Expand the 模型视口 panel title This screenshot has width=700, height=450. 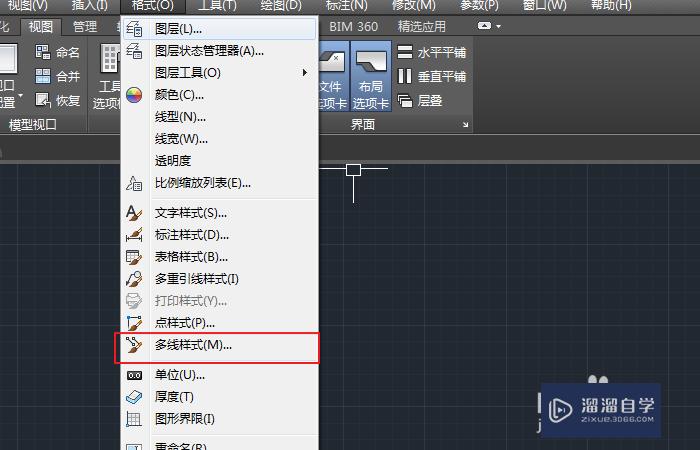[33, 125]
